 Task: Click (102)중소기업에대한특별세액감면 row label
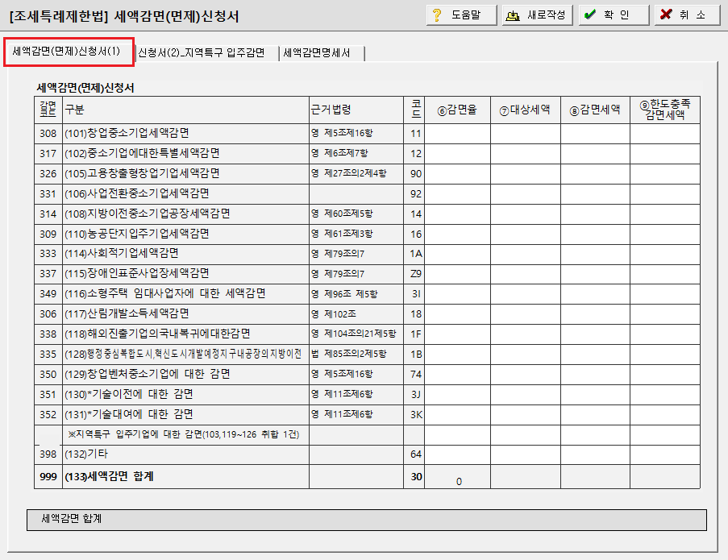(x=142, y=153)
